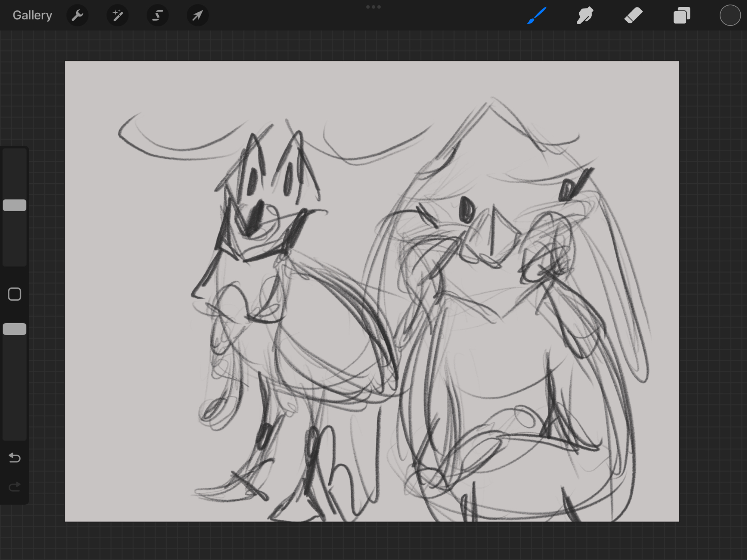Tap the Redo arrow
Image resolution: width=747 pixels, height=560 pixels.
click(15, 487)
